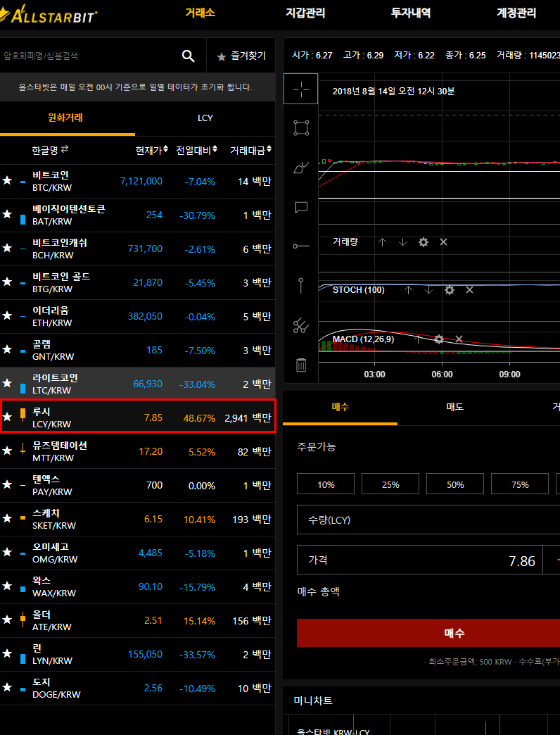Sort list by 현재가 column
Image resolution: width=560 pixels, height=735 pixels.
tap(152, 150)
